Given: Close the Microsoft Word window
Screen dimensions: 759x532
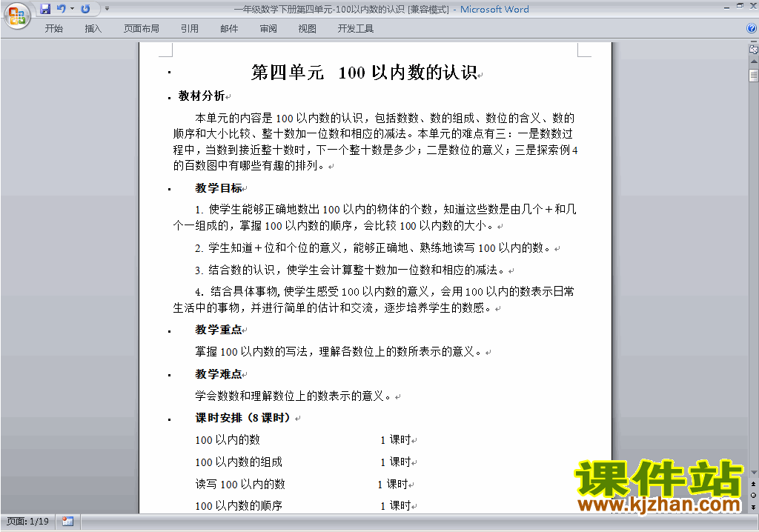Looking at the screenshot, I should point(753,6).
